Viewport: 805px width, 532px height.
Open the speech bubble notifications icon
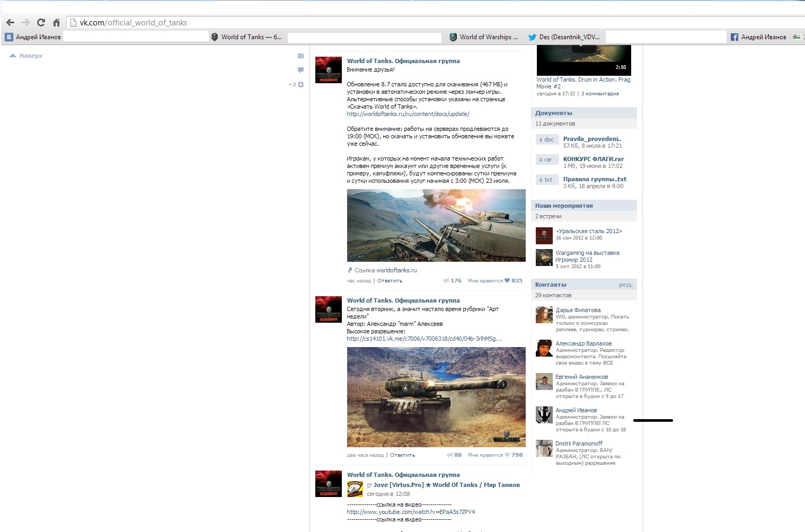pyautogui.click(x=300, y=70)
